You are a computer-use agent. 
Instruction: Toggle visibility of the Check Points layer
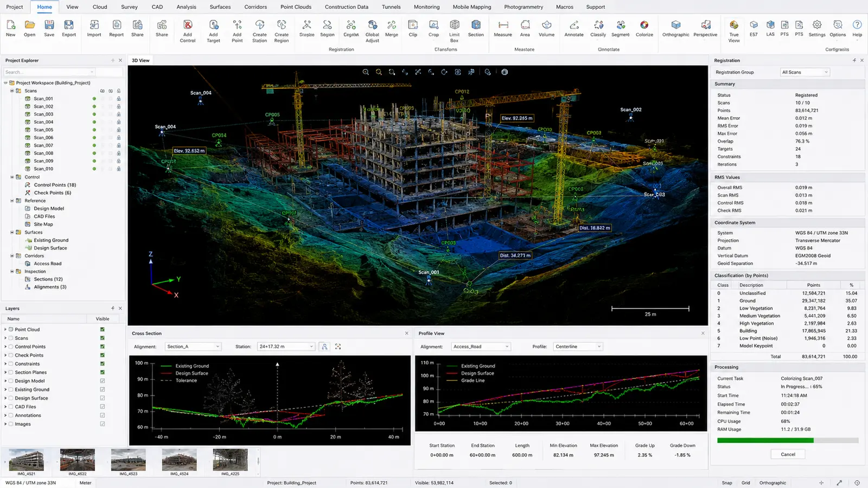click(x=103, y=355)
